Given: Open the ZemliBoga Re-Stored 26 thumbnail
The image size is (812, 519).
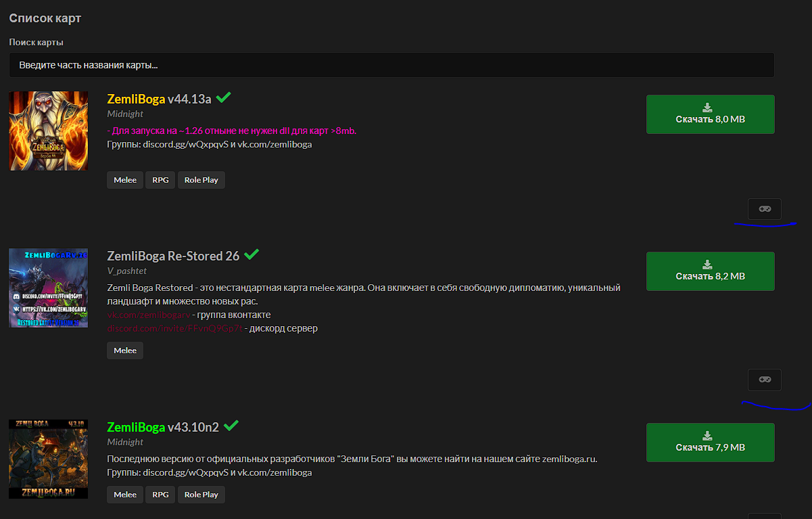Looking at the screenshot, I should pos(49,288).
